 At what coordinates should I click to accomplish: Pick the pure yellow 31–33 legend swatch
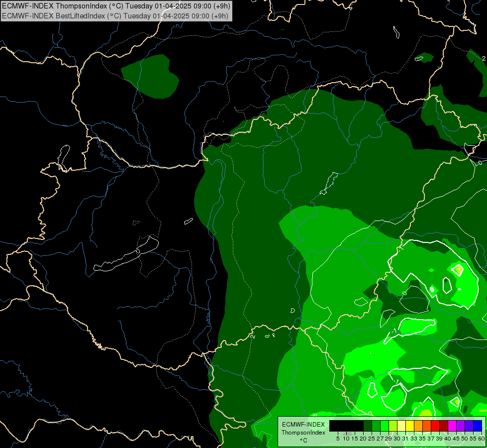(410, 426)
